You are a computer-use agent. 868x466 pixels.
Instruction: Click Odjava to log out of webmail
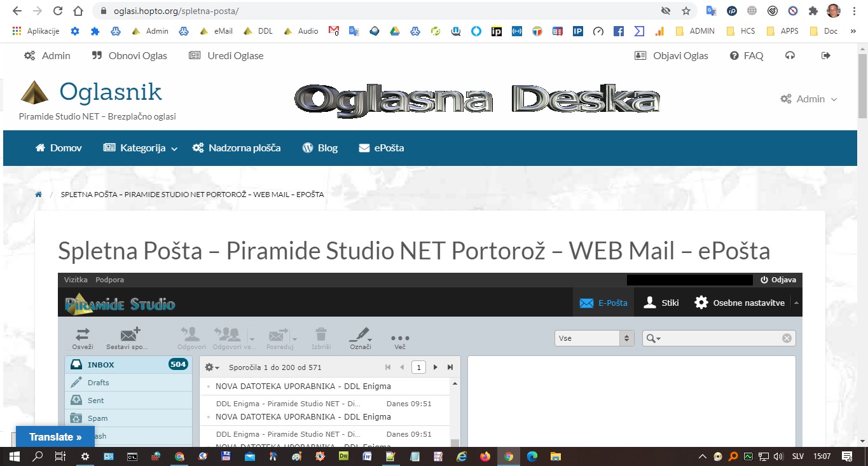pyautogui.click(x=778, y=280)
